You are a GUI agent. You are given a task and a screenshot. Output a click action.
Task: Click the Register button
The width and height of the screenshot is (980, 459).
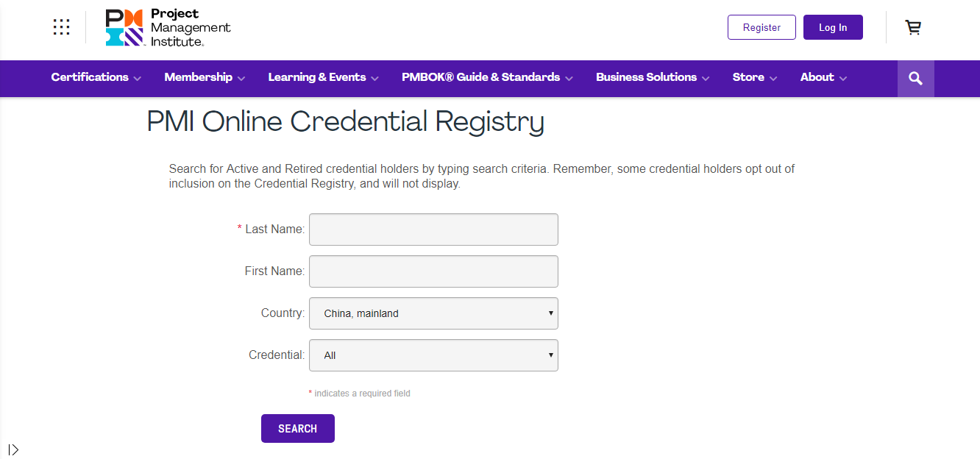point(761,27)
